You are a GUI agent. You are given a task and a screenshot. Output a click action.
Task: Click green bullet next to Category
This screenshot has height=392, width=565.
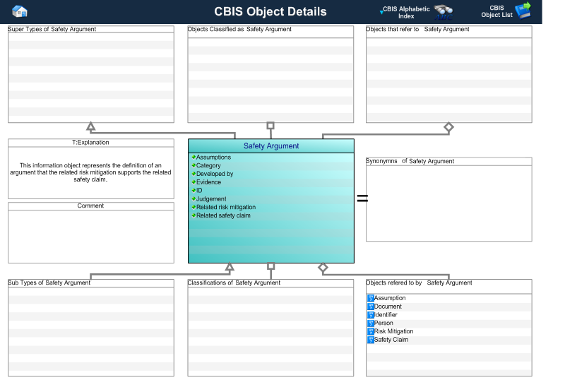pyautogui.click(x=194, y=165)
